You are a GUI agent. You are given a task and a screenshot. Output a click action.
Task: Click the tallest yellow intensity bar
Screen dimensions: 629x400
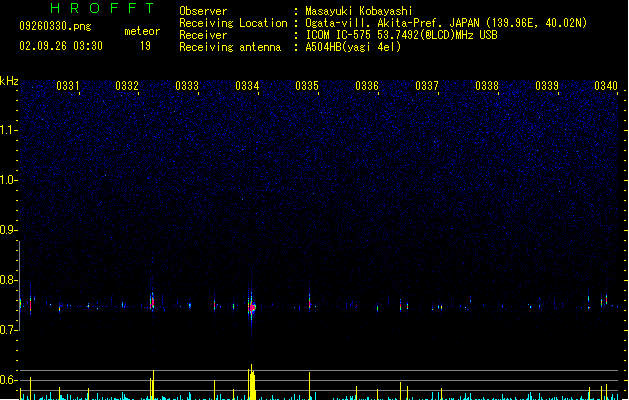(252, 382)
